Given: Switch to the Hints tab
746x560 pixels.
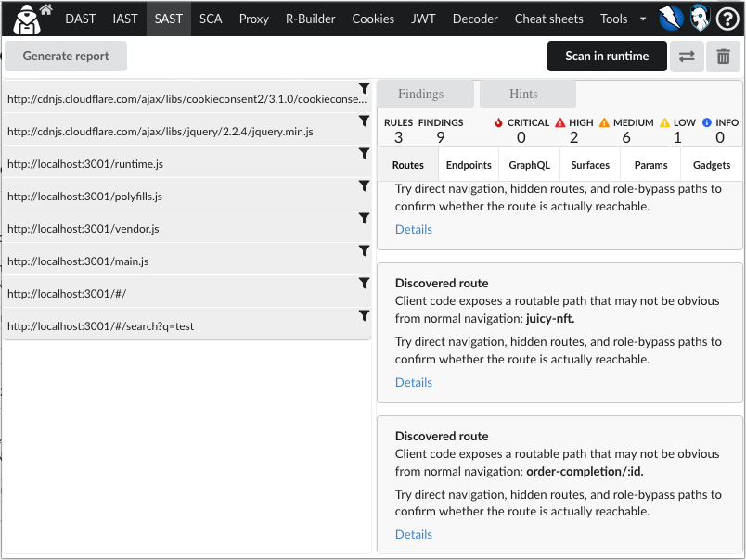Looking at the screenshot, I should [x=527, y=94].
